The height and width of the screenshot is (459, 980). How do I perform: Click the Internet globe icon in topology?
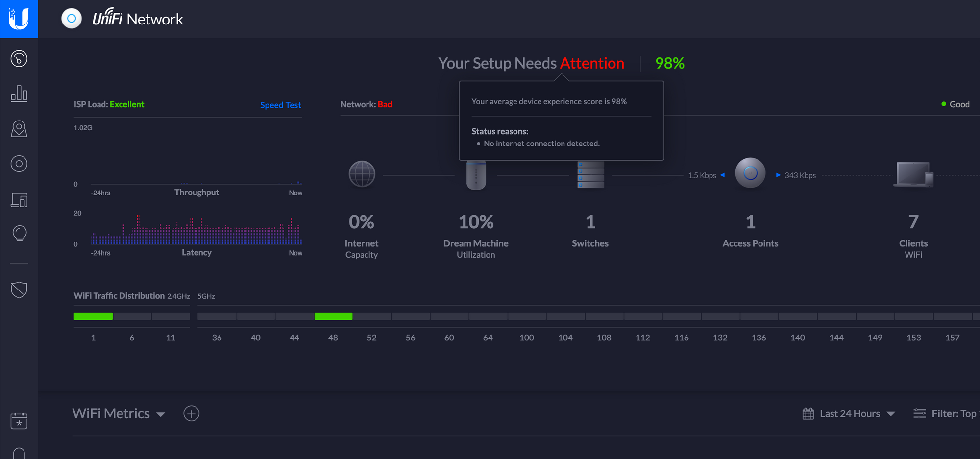[x=362, y=174]
